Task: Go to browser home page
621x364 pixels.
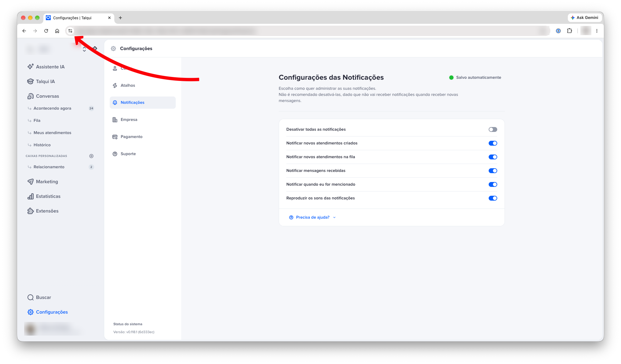Action: (57, 31)
